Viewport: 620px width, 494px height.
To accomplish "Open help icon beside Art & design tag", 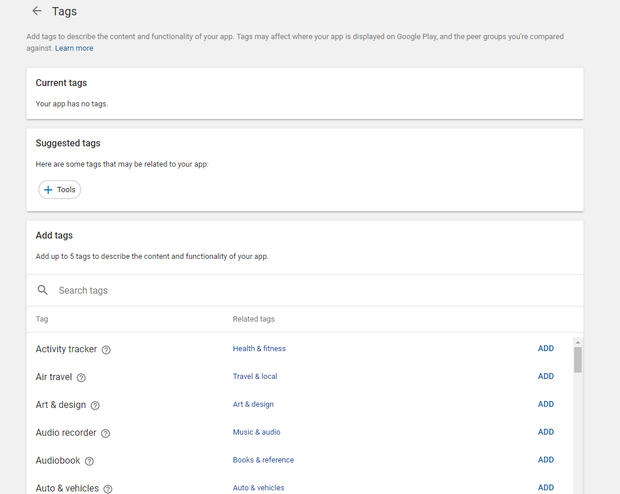I will click(95, 405).
